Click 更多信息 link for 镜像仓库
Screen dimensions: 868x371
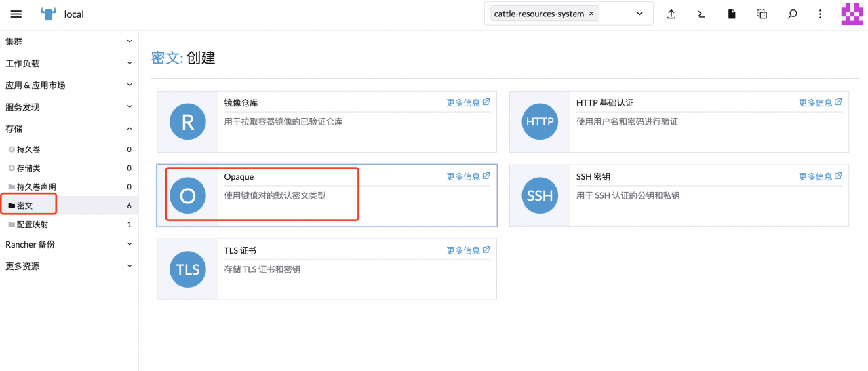point(468,103)
